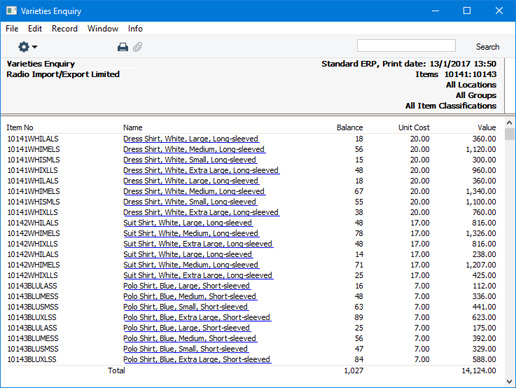
Task: Click the total balance 1,027
Action: (354, 371)
